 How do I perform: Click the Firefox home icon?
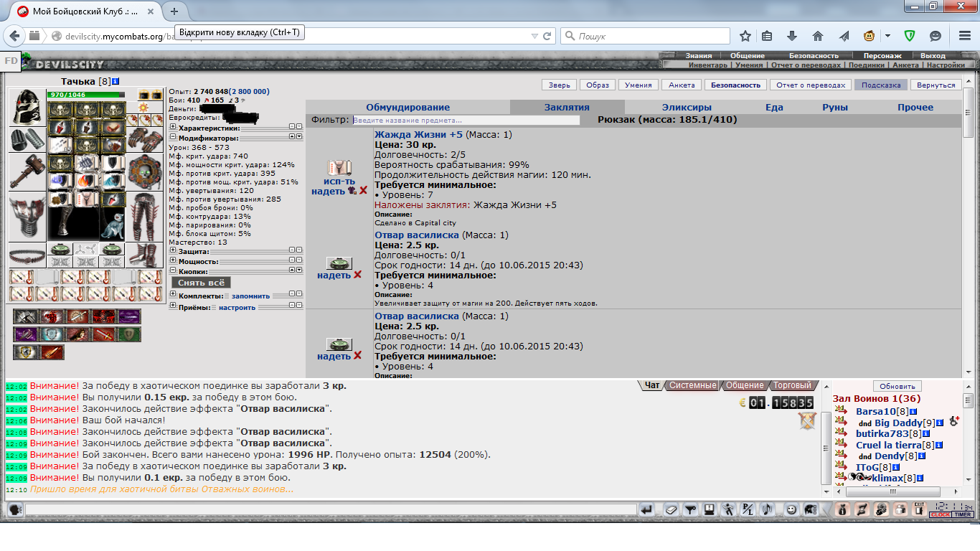tap(818, 36)
